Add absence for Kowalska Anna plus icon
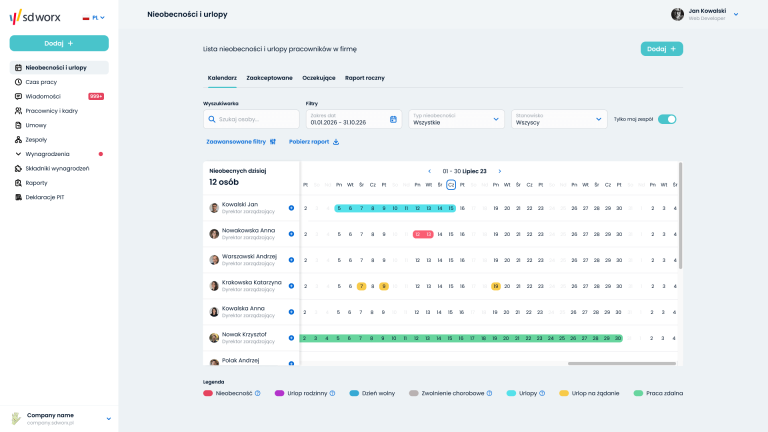This screenshot has height=432, width=768. (x=291, y=312)
